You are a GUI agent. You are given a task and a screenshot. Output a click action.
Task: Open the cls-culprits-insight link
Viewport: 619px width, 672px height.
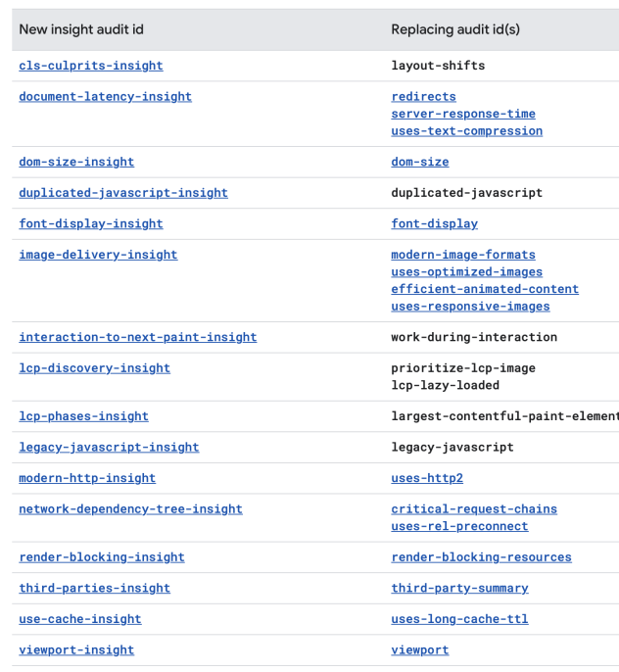pyautogui.click(x=91, y=66)
